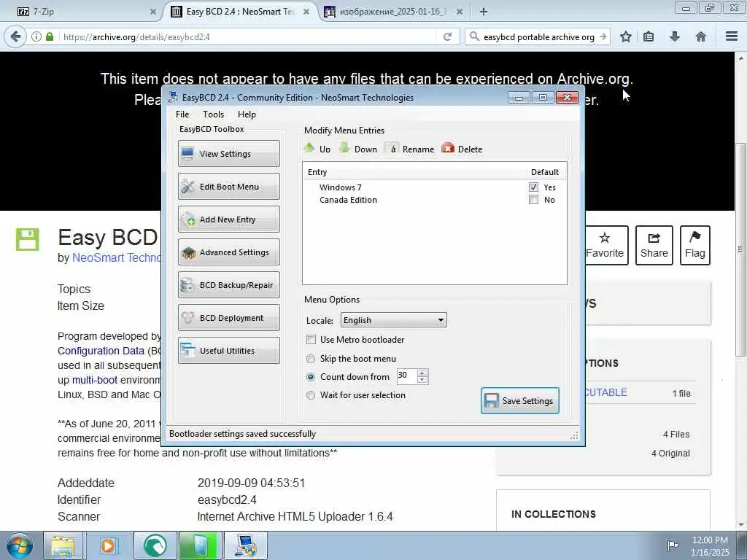The image size is (747, 560).
Task: Follow the Configuration Data link
Action: coord(101,351)
